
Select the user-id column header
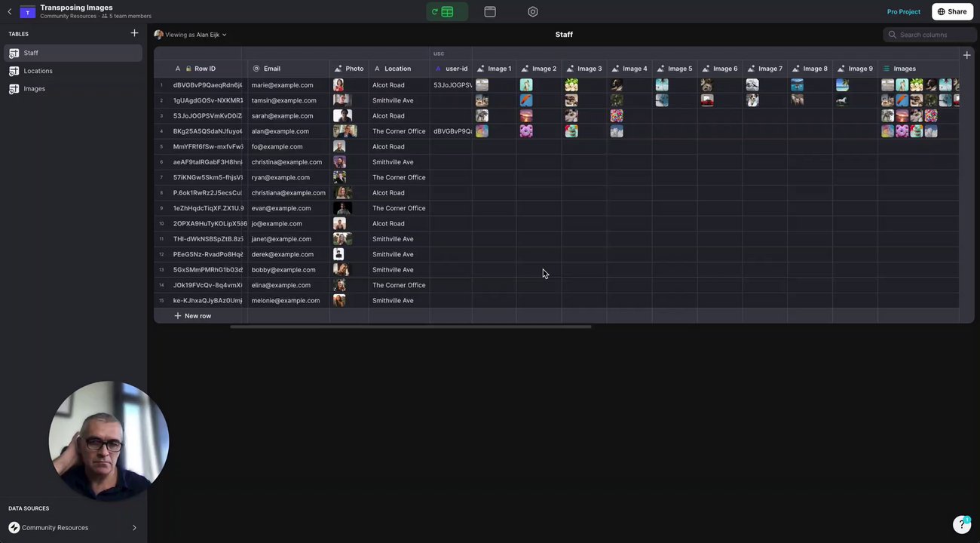pyautogui.click(x=451, y=69)
